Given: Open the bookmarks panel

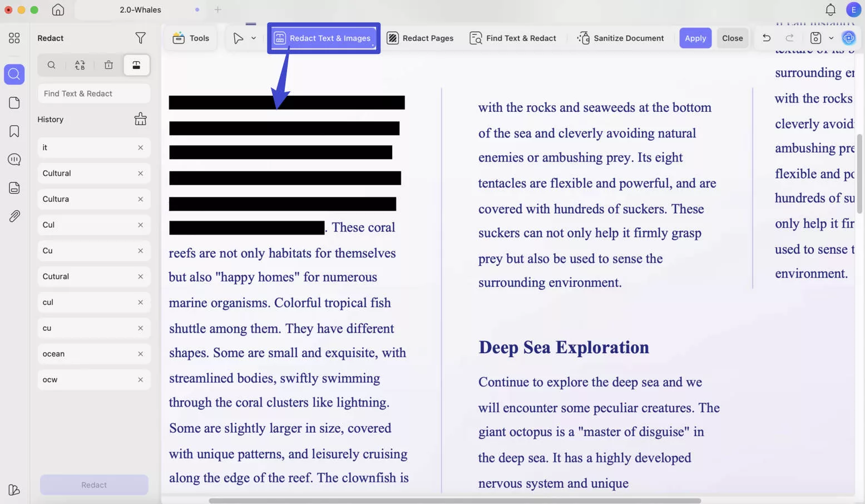Looking at the screenshot, I should point(14,131).
